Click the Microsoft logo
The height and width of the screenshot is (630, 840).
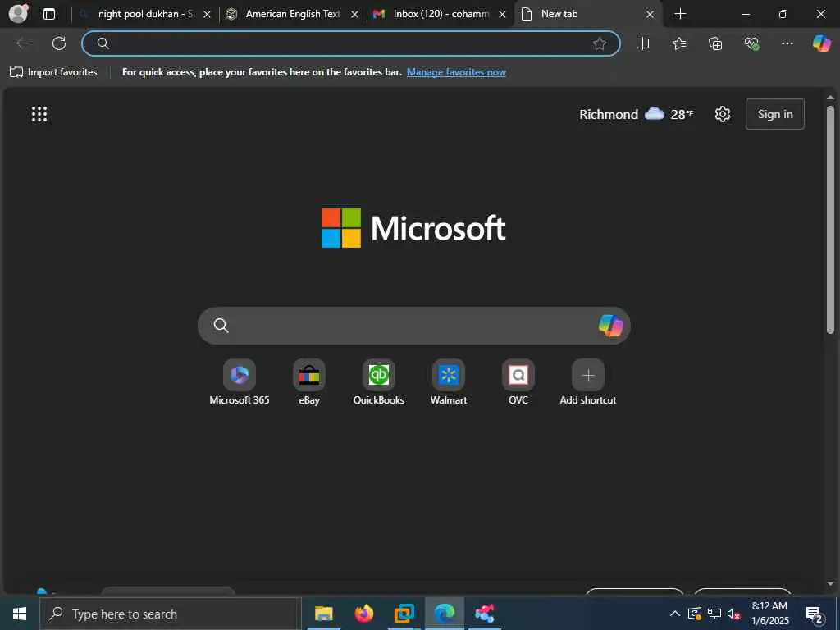tap(413, 228)
